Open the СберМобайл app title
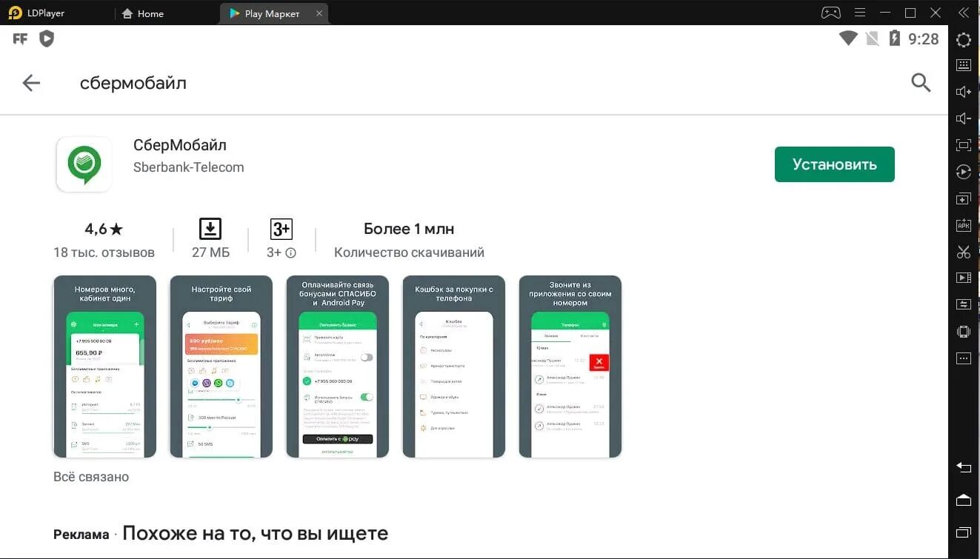Screen dimensions: 980x559 pyautogui.click(x=180, y=145)
